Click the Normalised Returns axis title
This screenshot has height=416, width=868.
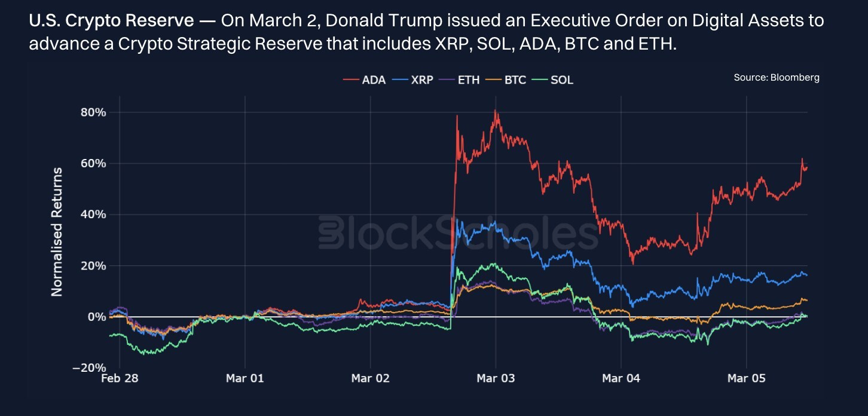click(57, 232)
